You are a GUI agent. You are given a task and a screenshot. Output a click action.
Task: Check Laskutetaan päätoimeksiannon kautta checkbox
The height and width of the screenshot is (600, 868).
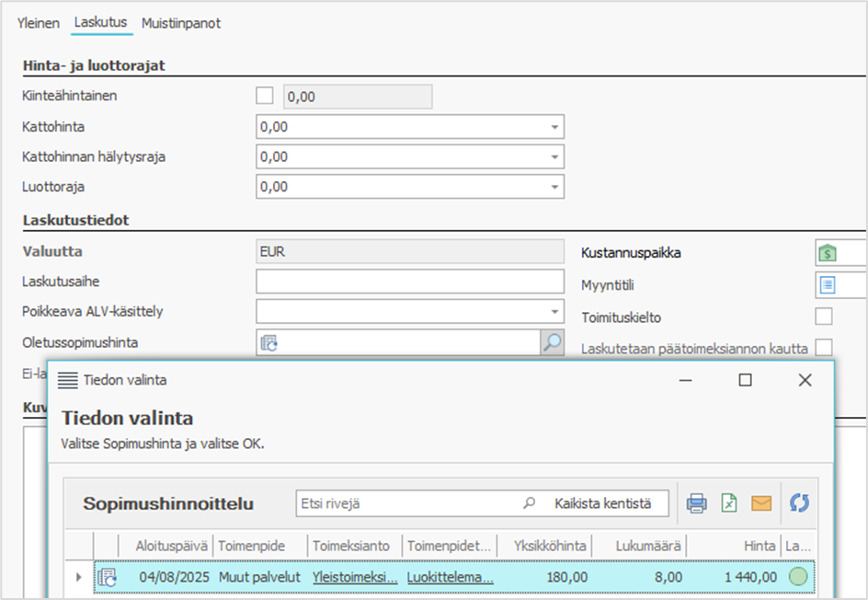pyautogui.click(x=824, y=348)
